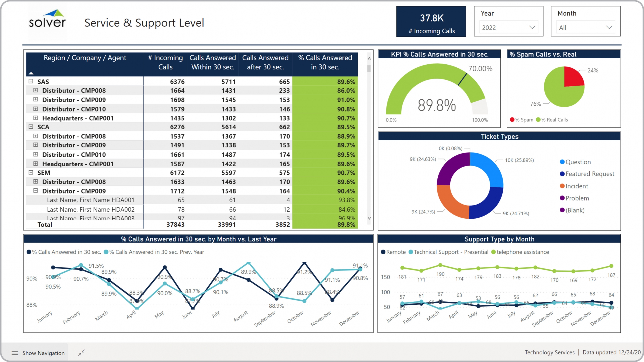This screenshot has height=362, width=644.
Task: Click table scrollbar down arrow
Action: pos(369,218)
